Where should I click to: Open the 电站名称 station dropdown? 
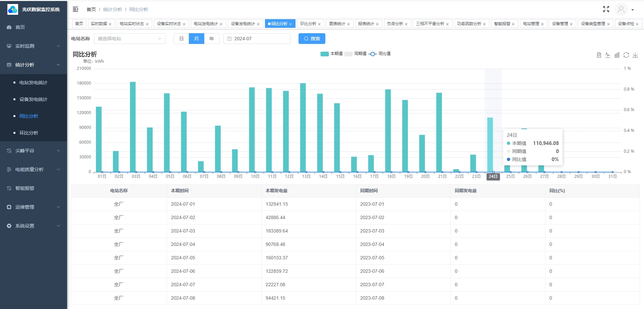[129, 39]
